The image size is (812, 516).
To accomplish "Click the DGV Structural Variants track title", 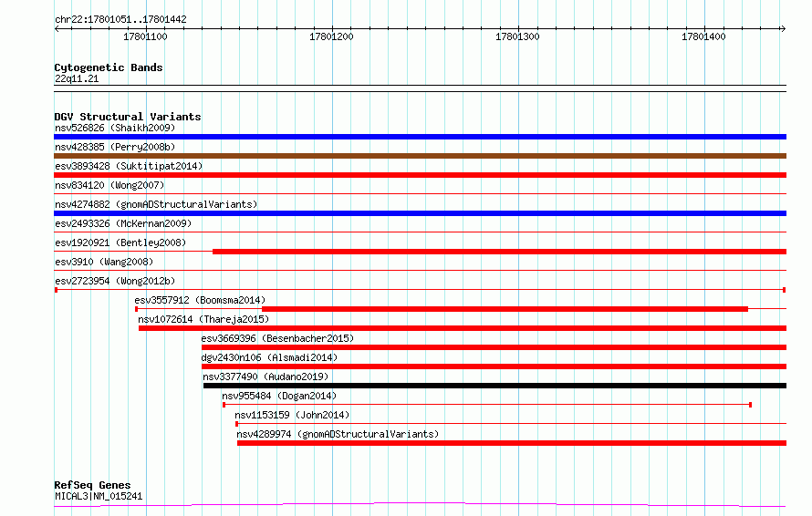I will click(128, 117).
